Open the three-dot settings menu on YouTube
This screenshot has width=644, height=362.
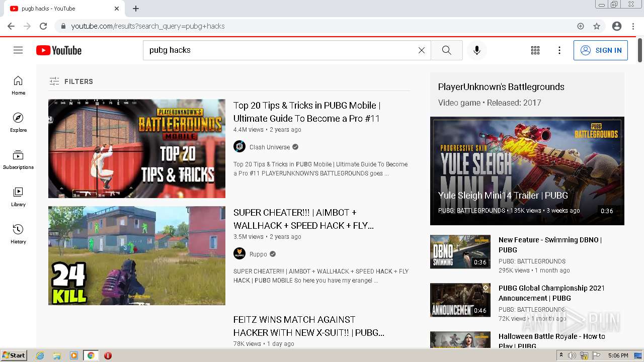[x=559, y=50]
